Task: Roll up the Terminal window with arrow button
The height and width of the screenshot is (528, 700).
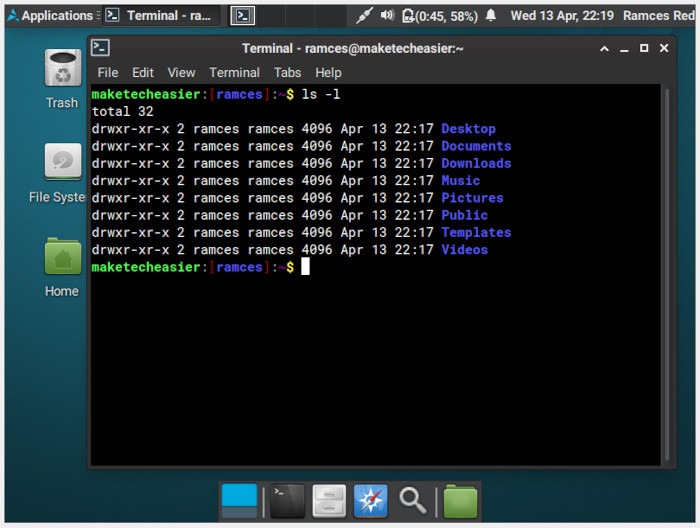Action: click(x=604, y=48)
